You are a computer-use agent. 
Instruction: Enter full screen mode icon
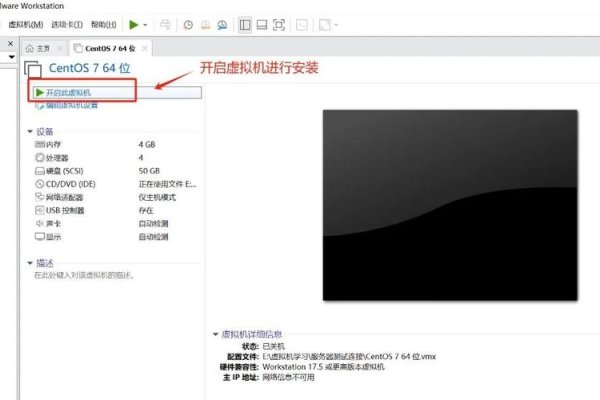click(279, 25)
